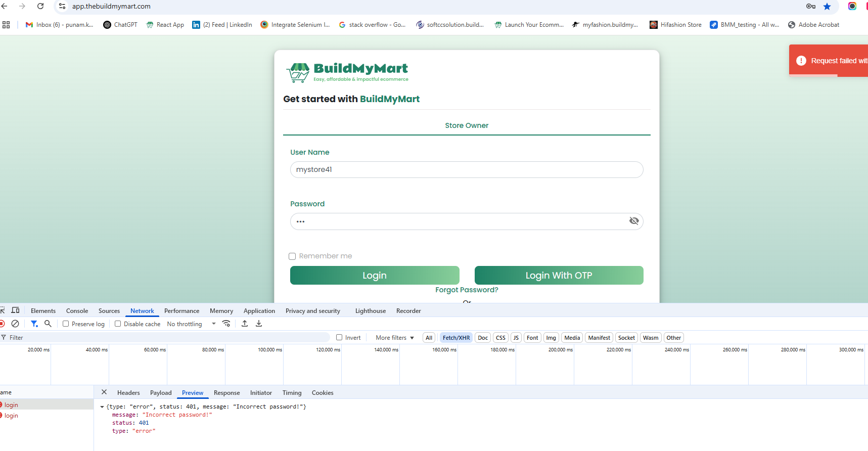The width and height of the screenshot is (868, 451).
Task: Open the myfashion.buildmy bookmark
Action: pyautogui.click(x=605, y=24)
